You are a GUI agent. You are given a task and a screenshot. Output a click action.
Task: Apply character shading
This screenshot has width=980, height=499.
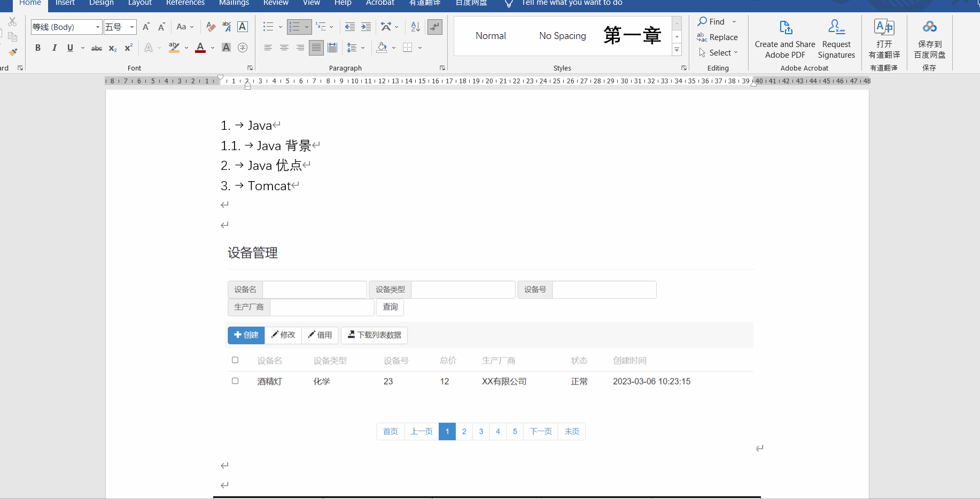[x=226, y=48]
